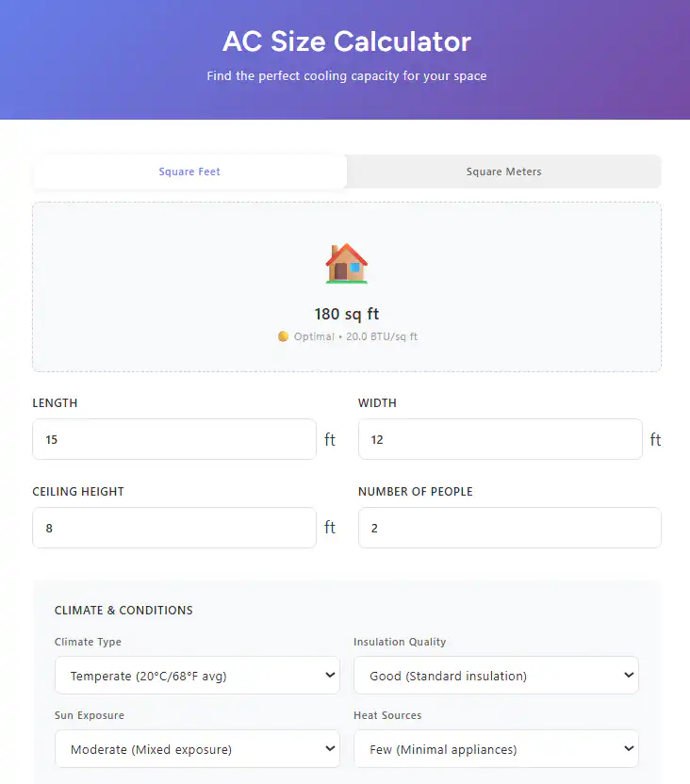Click the Length input field

coord(174,439)
